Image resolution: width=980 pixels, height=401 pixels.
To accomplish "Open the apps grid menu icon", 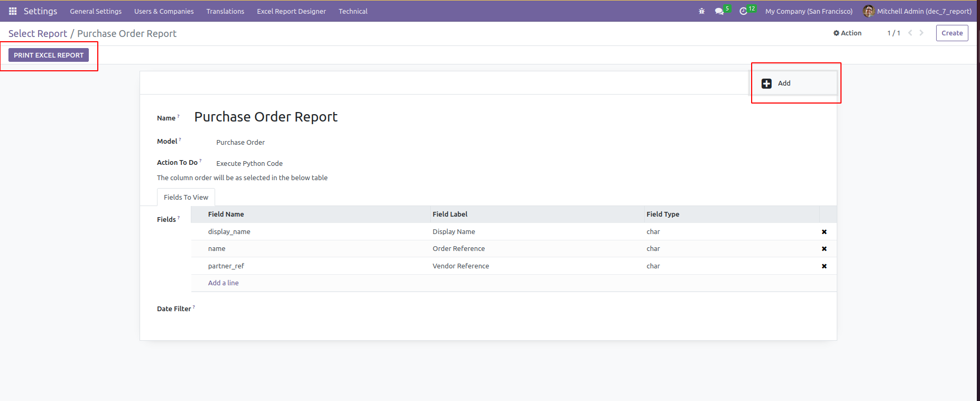I will [x=13, y=11].
